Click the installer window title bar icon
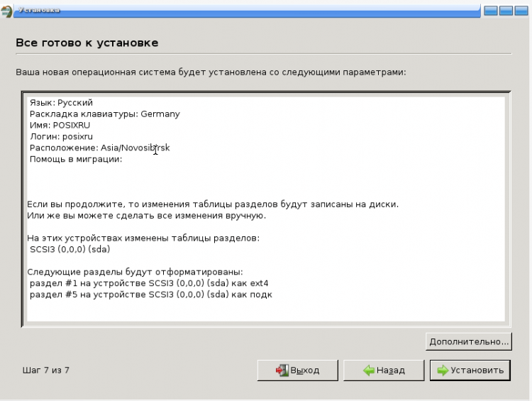532x401 pixels. click(6, 11)
